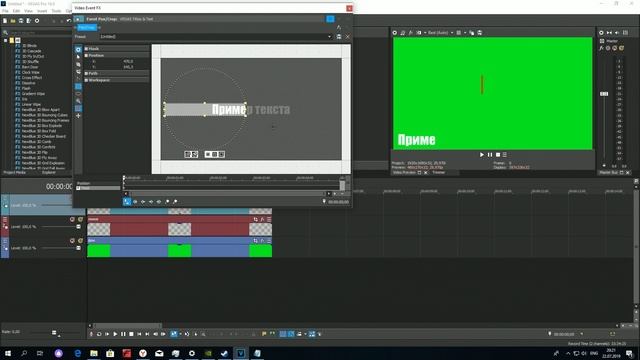
Task: Toggle Enable Snapping in timeline toolbar
Action: click(282, 334)
